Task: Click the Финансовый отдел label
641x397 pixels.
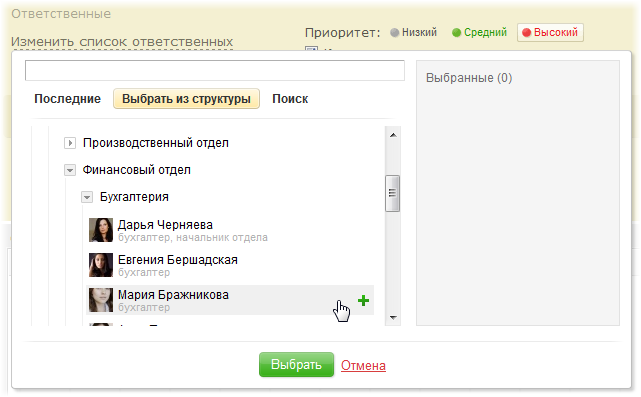Action: (x=137, y=170)
